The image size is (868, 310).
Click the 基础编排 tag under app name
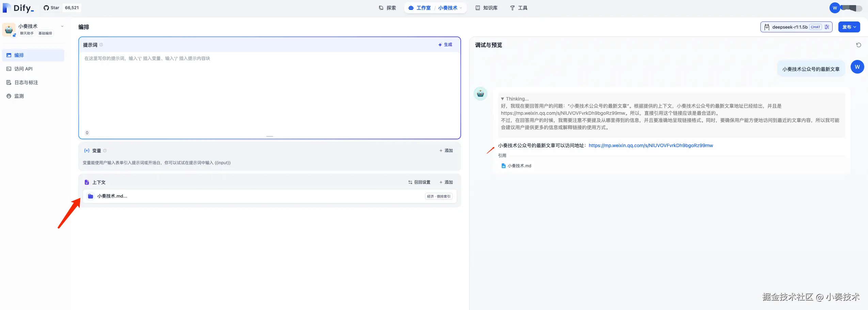[45, 33]
